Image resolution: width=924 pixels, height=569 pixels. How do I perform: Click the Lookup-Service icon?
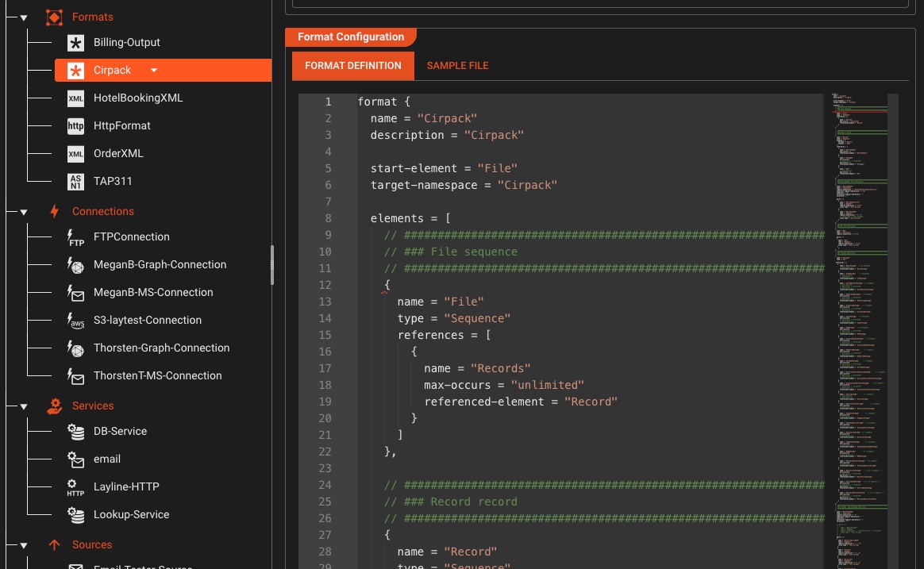click(x=75, y=514)
